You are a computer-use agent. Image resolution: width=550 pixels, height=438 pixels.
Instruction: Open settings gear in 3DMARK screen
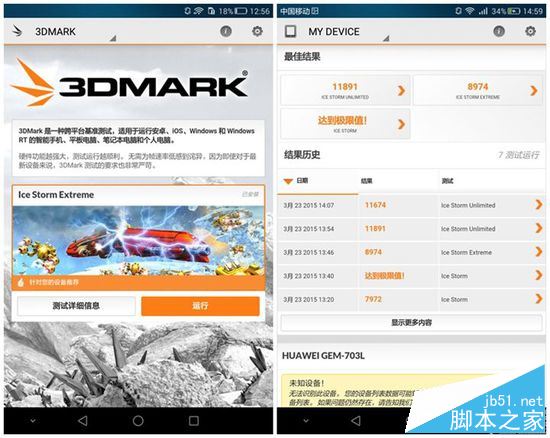click(x=257, y=31)
